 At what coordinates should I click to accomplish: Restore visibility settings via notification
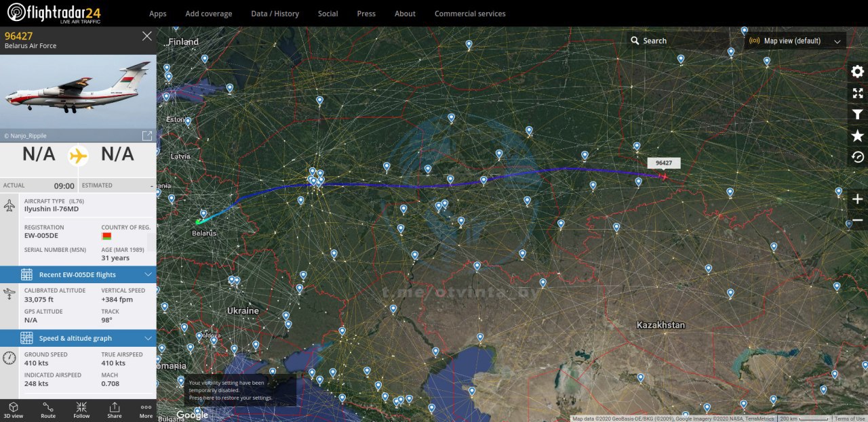click(241, 390)
